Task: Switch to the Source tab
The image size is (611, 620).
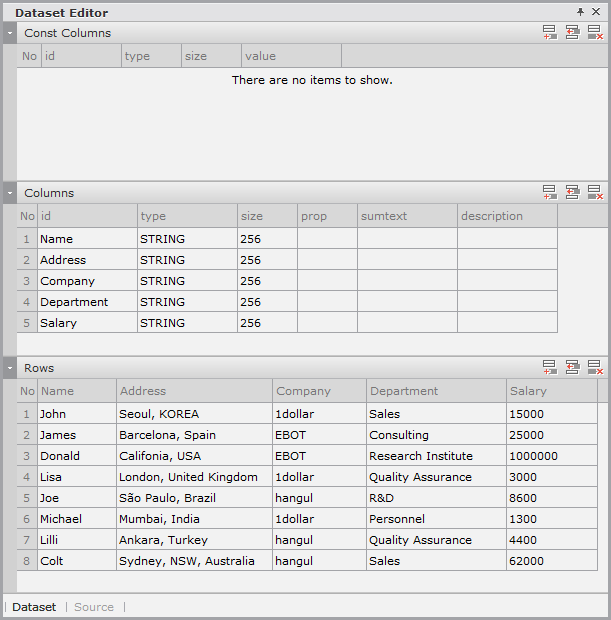Action: (94, 607)
